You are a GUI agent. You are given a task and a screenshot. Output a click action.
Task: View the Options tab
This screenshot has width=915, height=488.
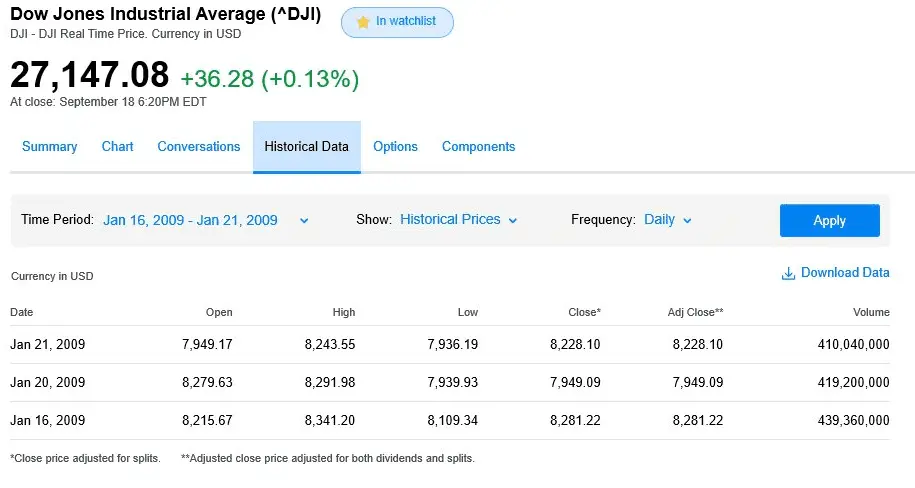click(395, 147)
